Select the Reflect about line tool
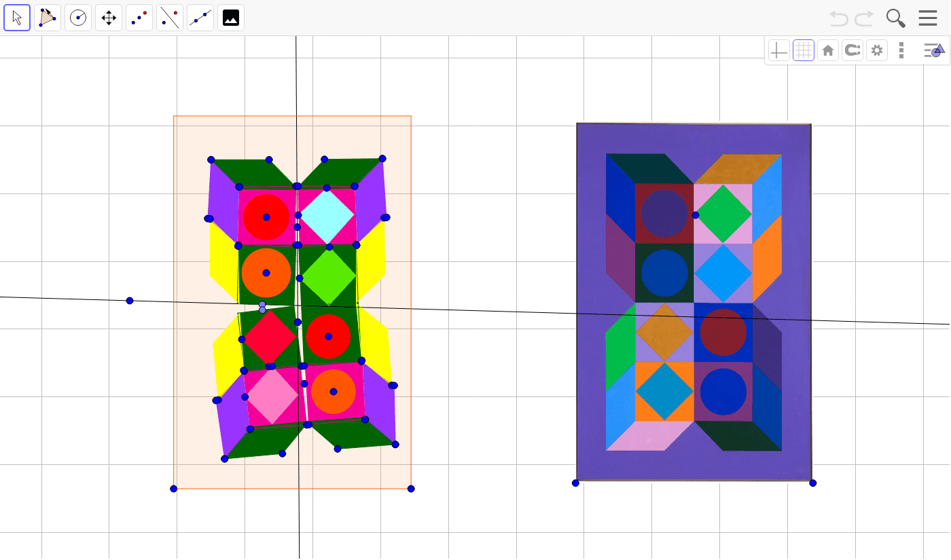This screenshot has width=951, height=560. 170,18
